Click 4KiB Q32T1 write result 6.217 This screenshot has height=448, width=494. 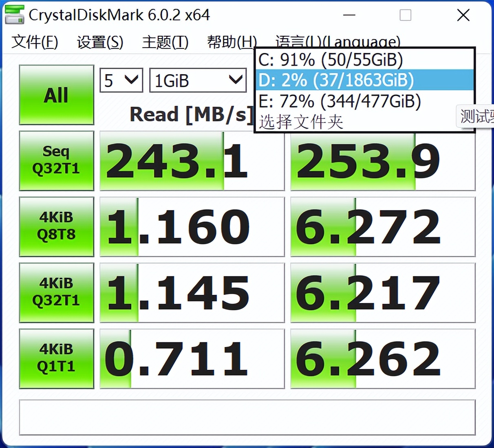tap(383, 293)
